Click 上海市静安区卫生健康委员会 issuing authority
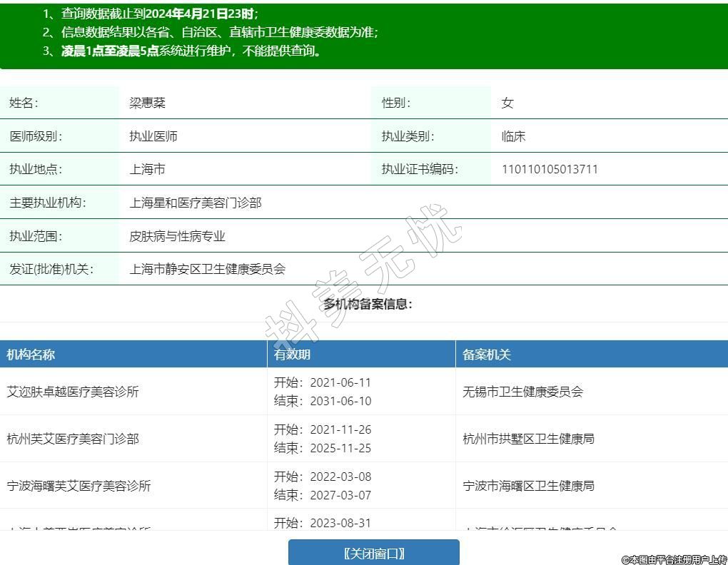Image resolution: width=728 pixels, height=565 pixels. (x=207, y=269)
